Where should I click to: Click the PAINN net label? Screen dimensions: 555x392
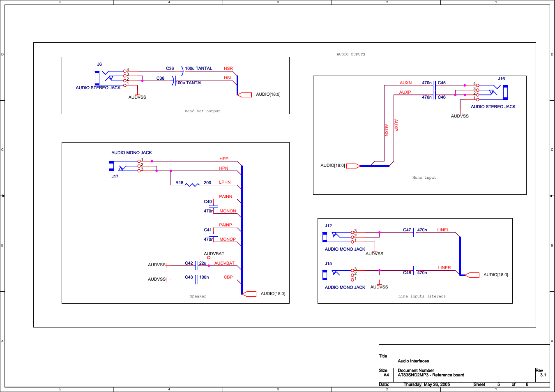[226, 197]
